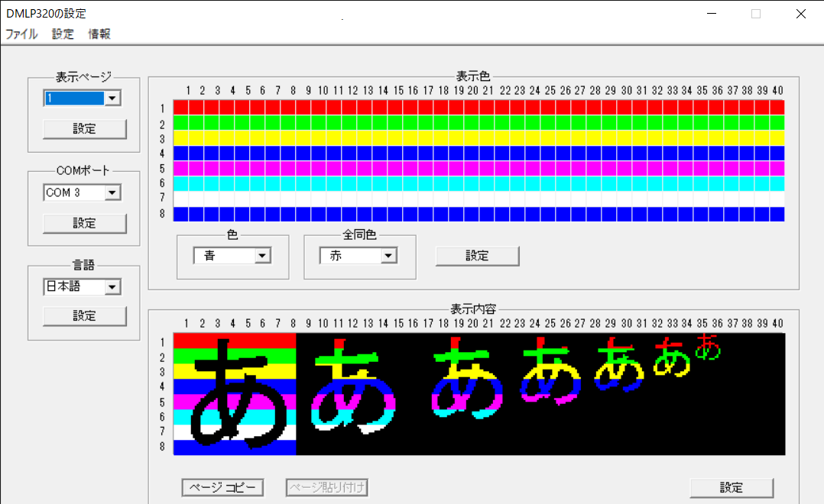Click the smallest あ in 表示内容 preview
Screen dimensions: 824x504
(708, 347)
